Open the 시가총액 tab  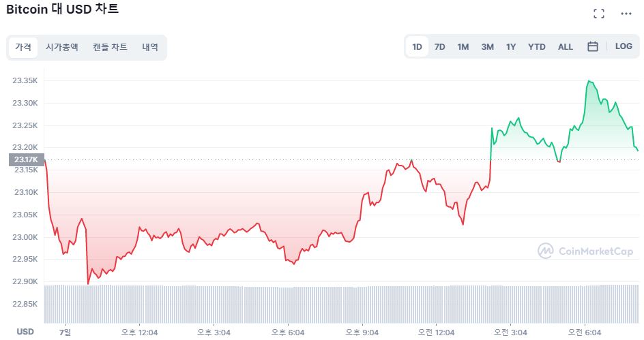pyautogui.click(x=62, y=47)
